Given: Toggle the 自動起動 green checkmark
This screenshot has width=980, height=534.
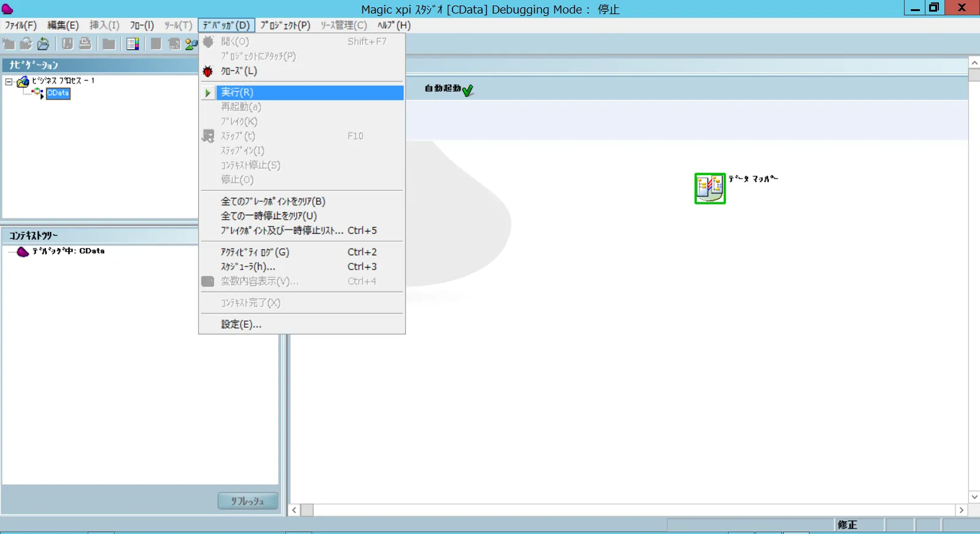Looking at the screenshot, I should click(x=468, y=90).
